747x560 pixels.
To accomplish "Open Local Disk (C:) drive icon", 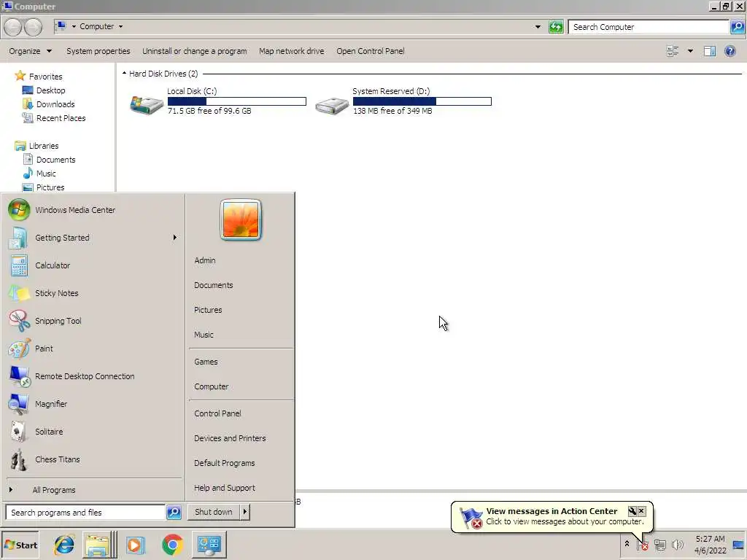I will point(147,104).
